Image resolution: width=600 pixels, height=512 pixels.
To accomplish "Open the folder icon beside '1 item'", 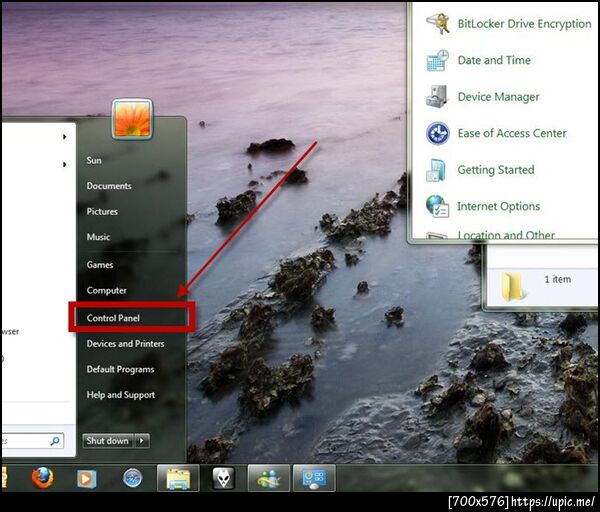I will [x=512, y=286].
